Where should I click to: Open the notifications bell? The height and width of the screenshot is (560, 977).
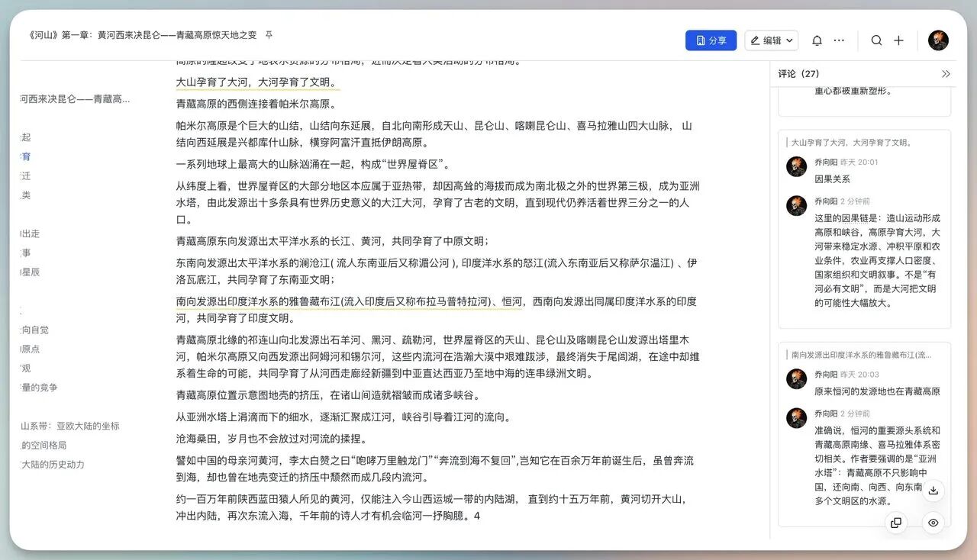pyautogui.click(x=817, y=40)
